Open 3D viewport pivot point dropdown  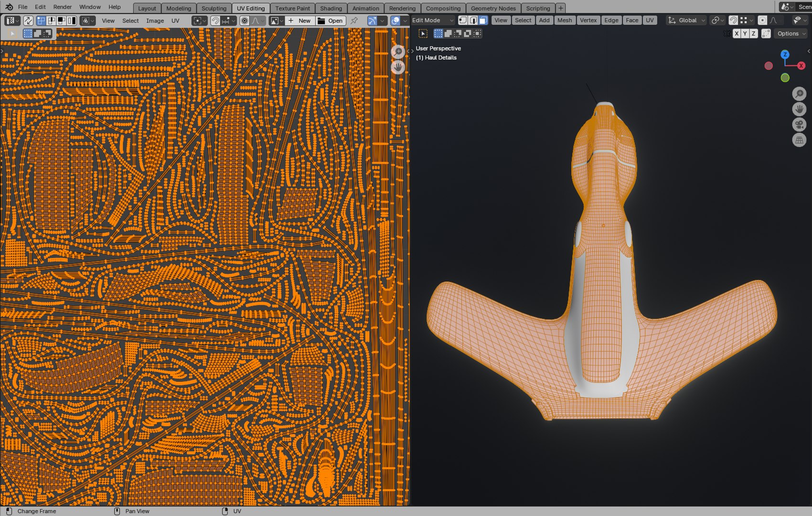click(x=717, y=20)
